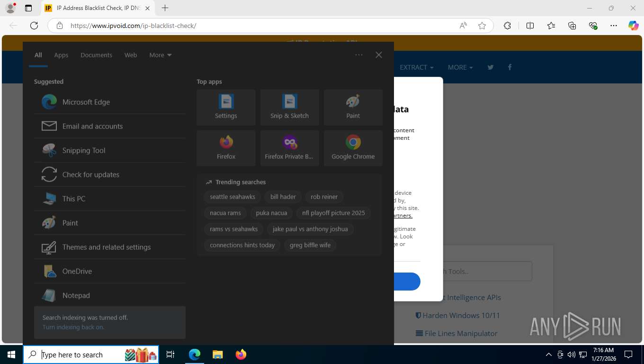Open Snip & Sketch tile

pos(289,108)
